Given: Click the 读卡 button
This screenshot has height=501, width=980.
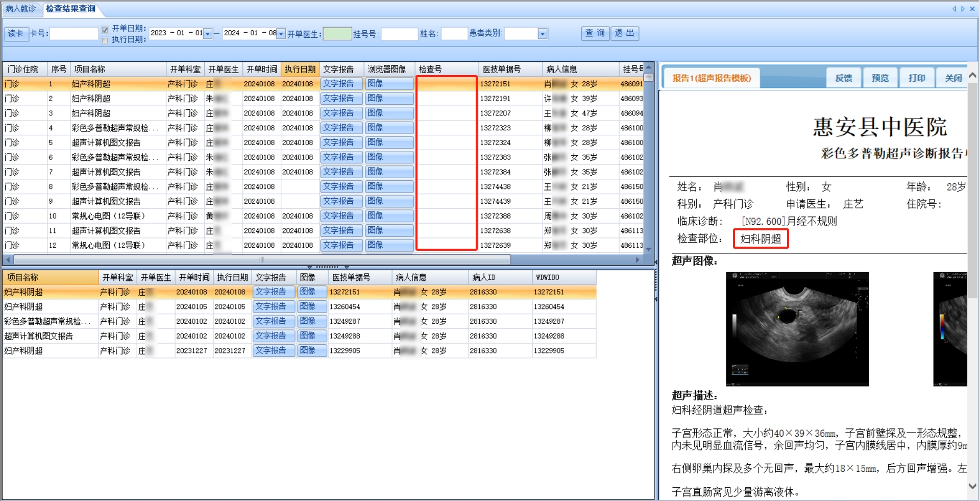Looking at the screenshot, I should 16,34.
